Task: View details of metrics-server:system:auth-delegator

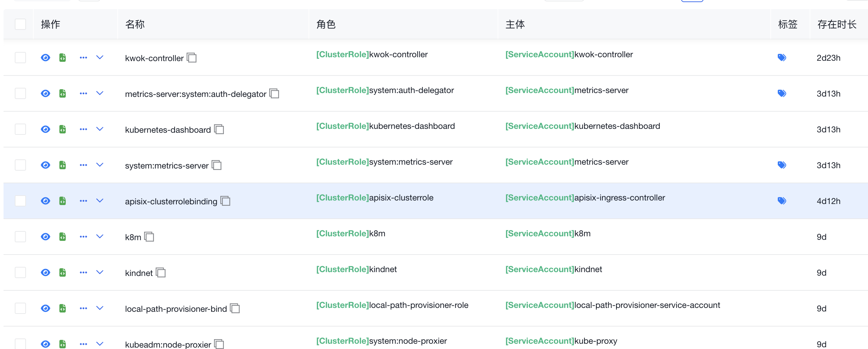Action: tap(45, 93)
